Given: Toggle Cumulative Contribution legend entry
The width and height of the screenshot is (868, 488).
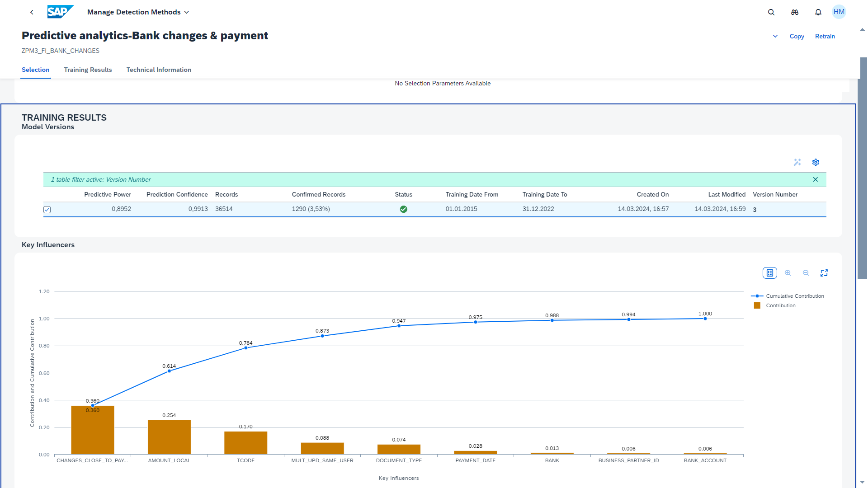Looking at the screenshot, I should (794, 296).
